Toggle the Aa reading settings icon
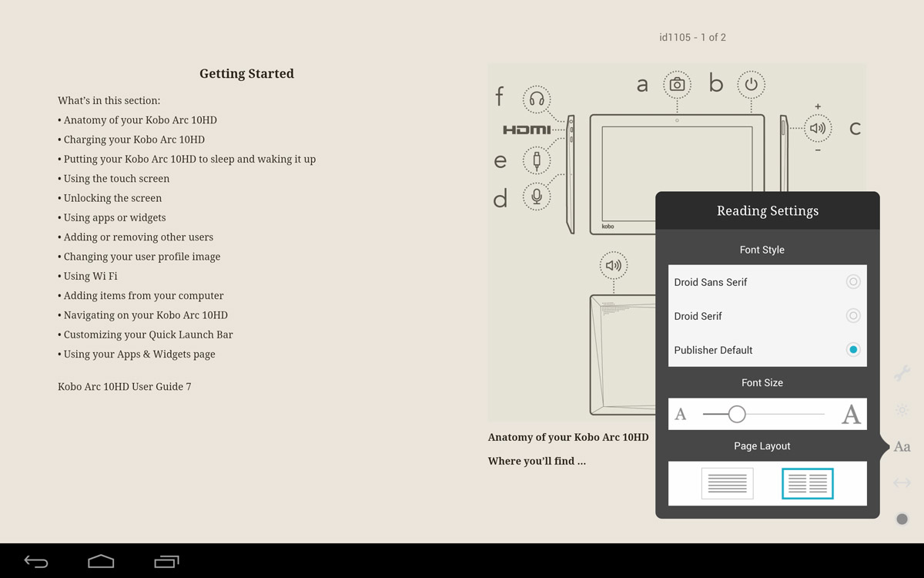 [x=902, y=446]
